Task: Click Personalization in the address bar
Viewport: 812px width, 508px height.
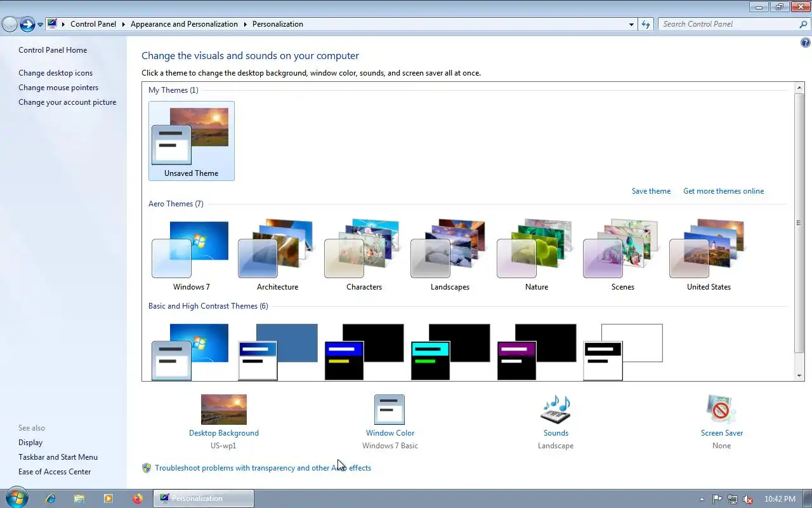Action: (278, 24)
